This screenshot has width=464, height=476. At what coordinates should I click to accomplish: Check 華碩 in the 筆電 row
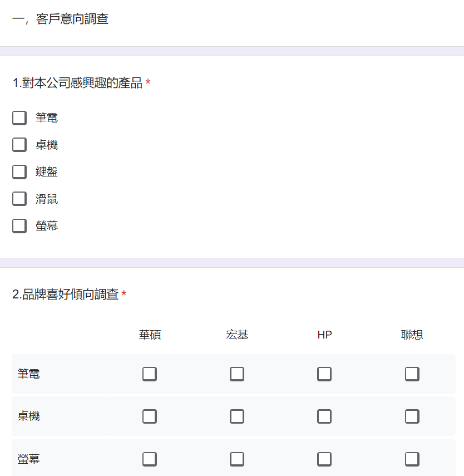point(150,374)
